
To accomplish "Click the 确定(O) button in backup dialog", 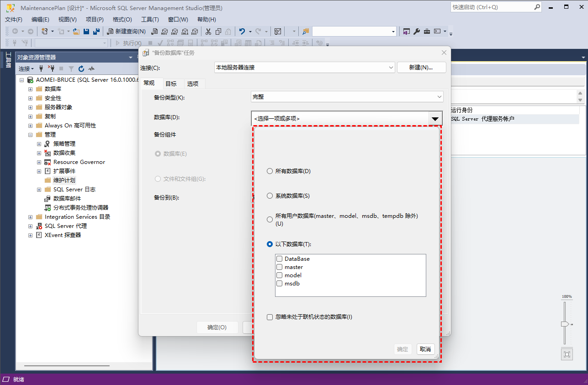I will click(x=217, y=327).
